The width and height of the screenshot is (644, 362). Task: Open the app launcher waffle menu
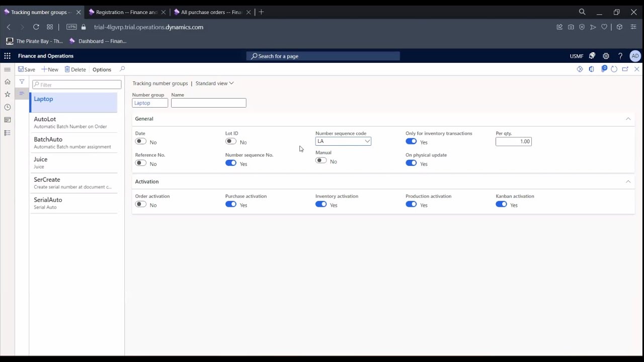pyautogui.click(x=7, y=56)
